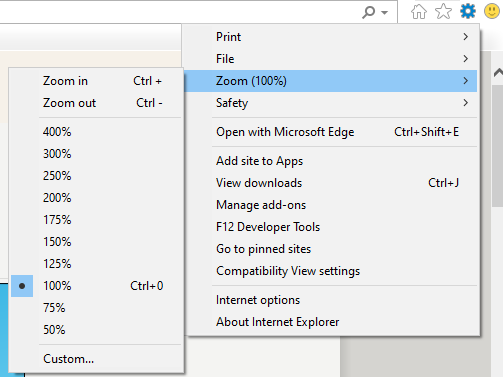This screenshot has height=377, width=503.
Task: Open Internet options
Action: pyautogui.click(x=330, y=300)
